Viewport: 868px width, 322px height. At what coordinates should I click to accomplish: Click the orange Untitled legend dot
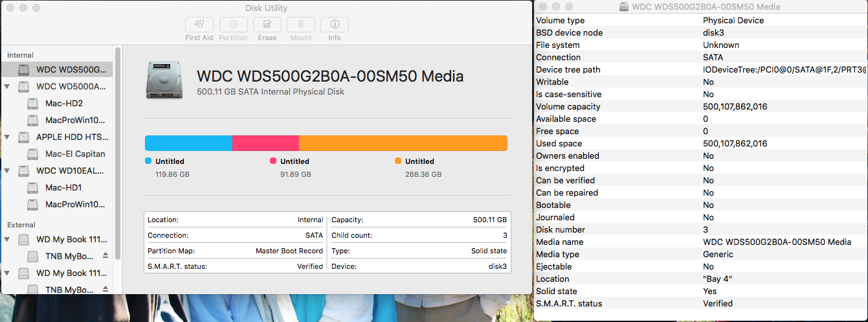point(398,161)
